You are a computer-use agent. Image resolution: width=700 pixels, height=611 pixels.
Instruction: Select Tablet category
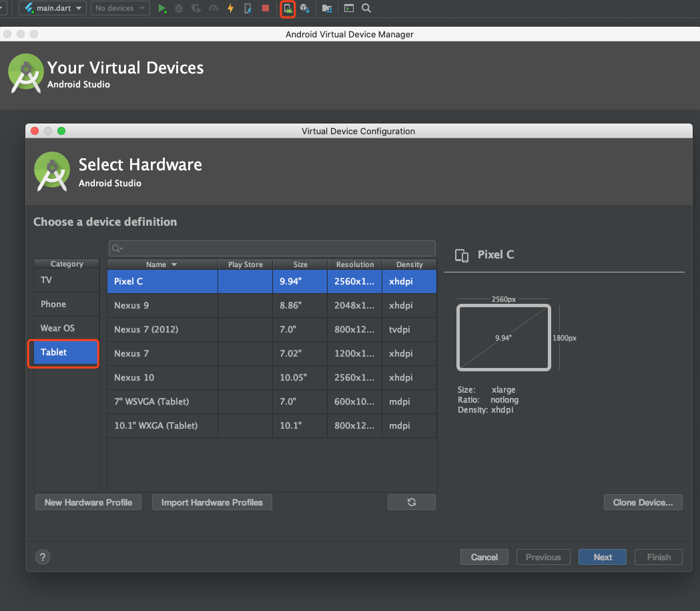[65, 353]
